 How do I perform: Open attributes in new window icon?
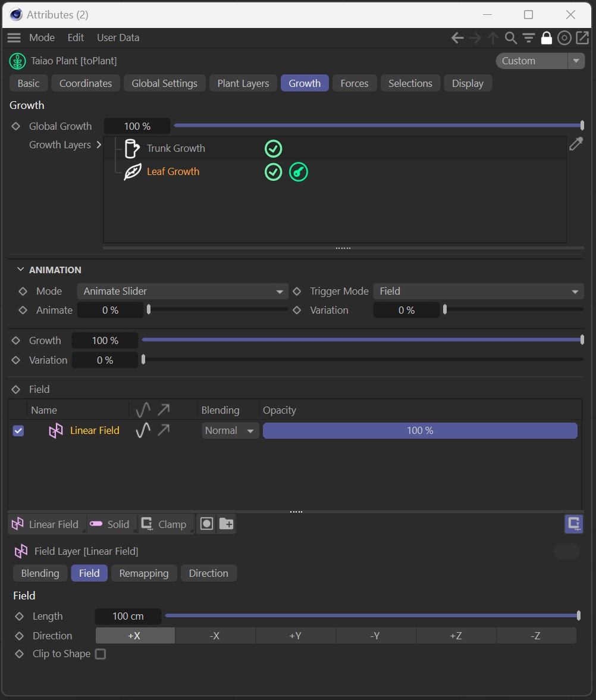582,38
